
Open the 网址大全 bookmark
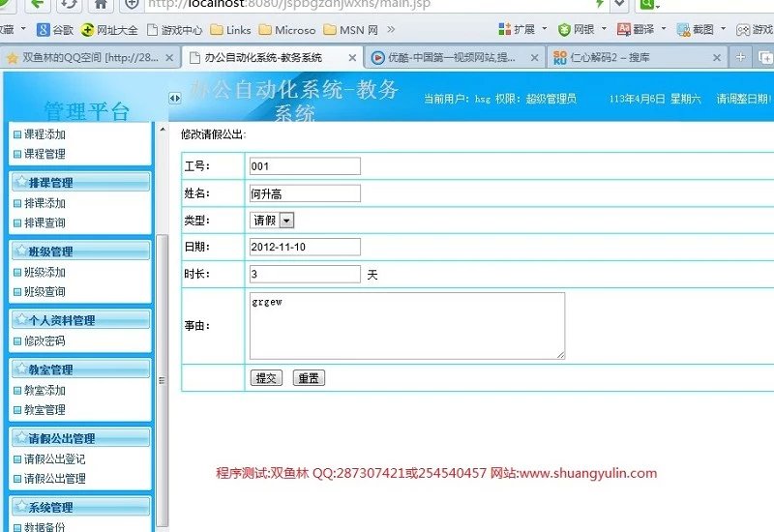pos(109,30)
